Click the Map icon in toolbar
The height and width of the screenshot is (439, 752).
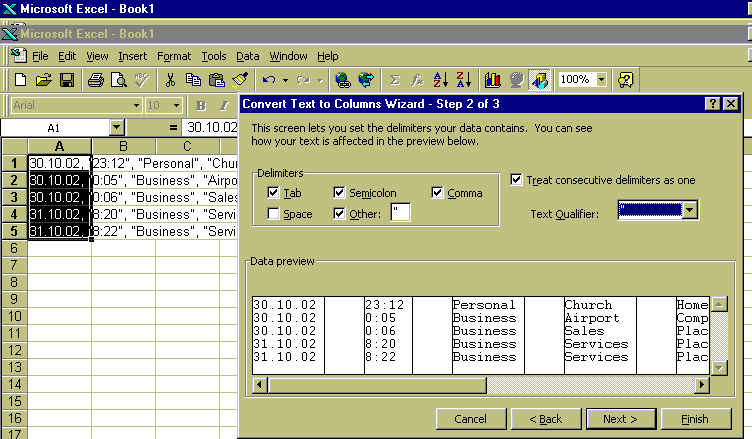point(517,80)
